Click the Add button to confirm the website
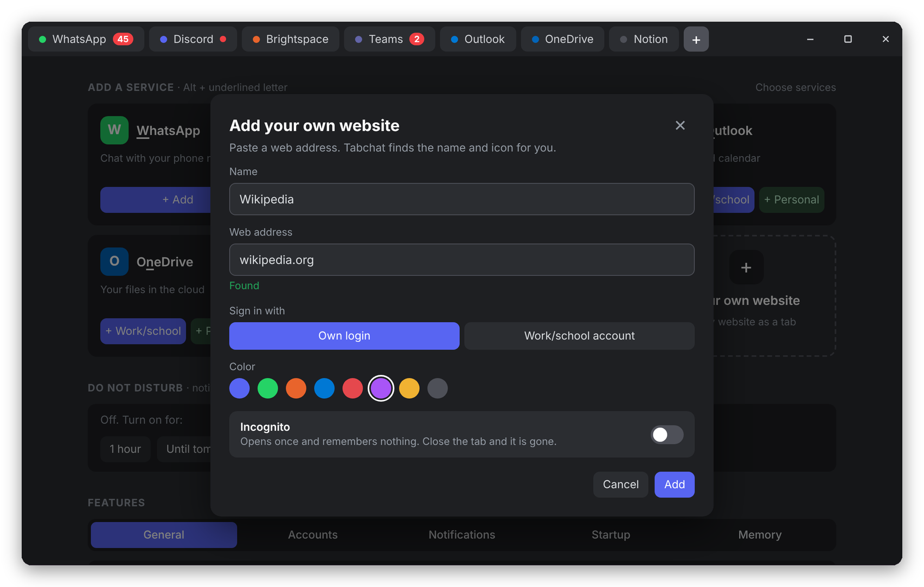924x587 pixels. 675,484
